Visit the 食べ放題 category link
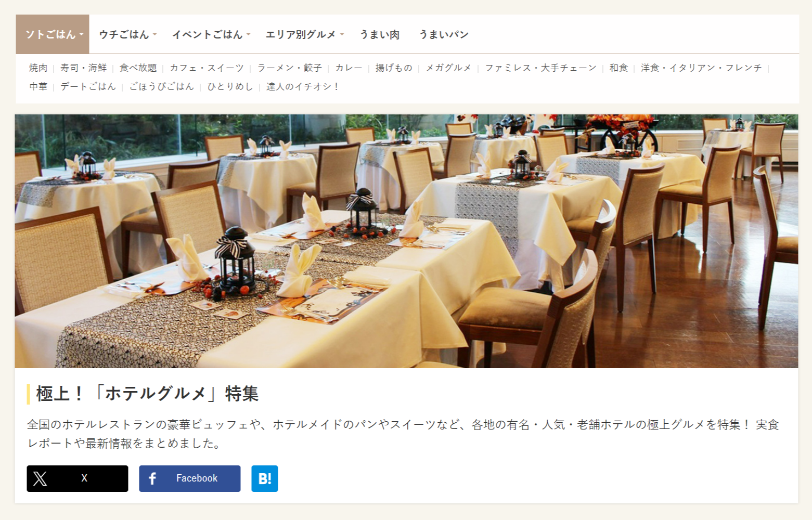812x520 pixels. pos(138,68)
